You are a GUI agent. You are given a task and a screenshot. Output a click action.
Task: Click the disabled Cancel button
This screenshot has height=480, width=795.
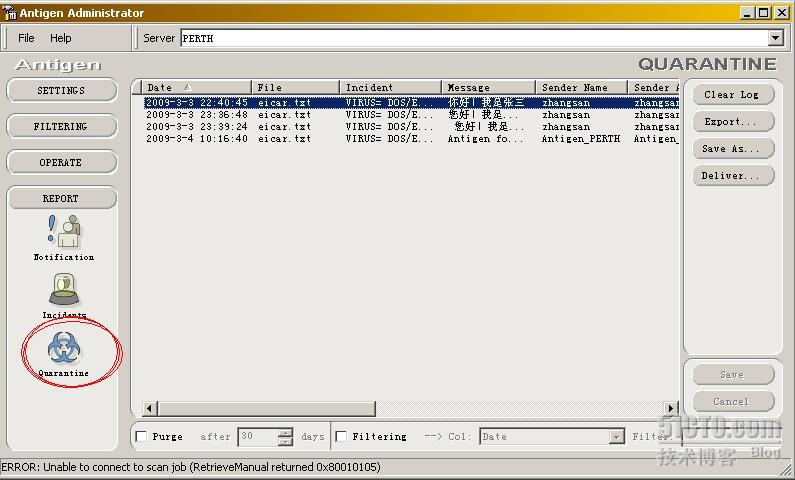[733, 401]
